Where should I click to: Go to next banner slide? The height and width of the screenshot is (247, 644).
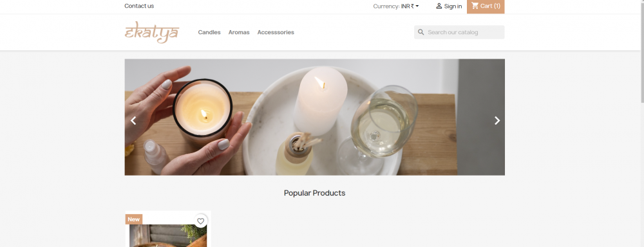(497, 121)
